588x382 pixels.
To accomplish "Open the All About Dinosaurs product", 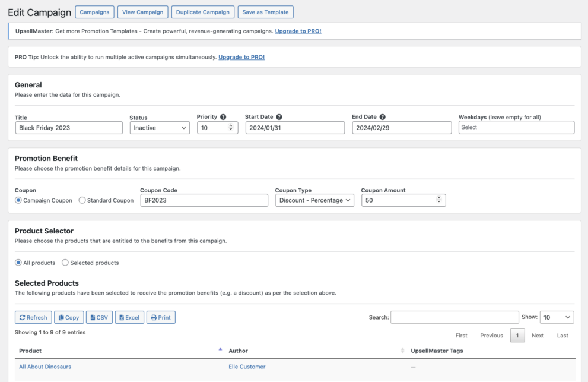I will (x=45, y=367).
